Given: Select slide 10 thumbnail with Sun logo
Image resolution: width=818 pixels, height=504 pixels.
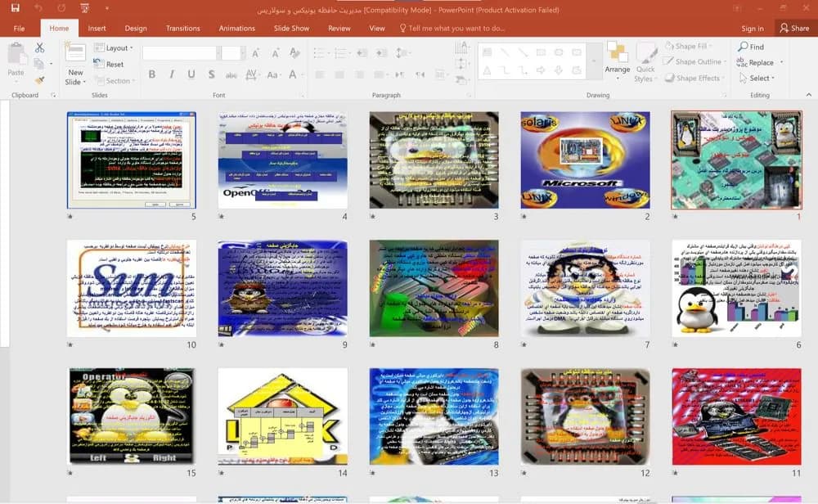Looking at the screenshot, I should click(x=132, y=288).
